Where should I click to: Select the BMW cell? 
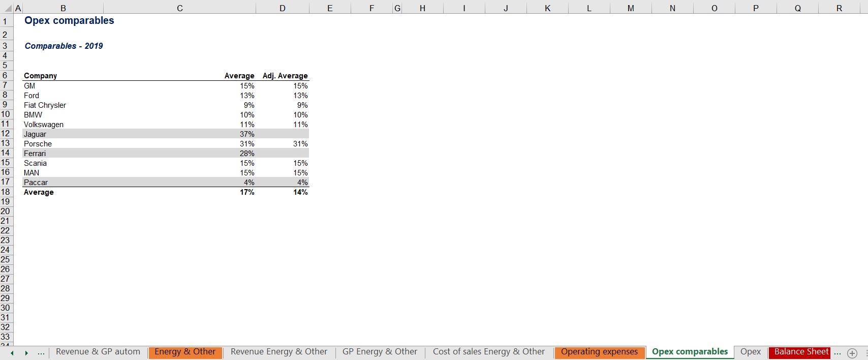click(33, 115)
